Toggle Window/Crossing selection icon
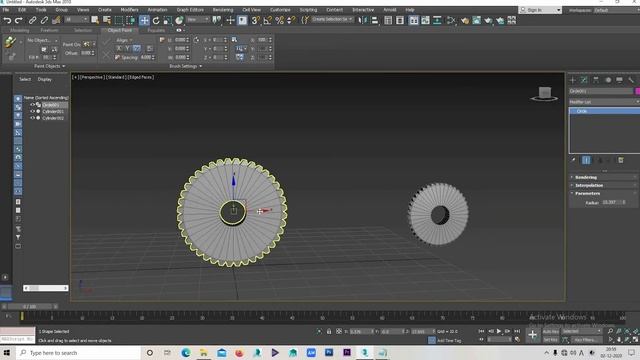 click(131, 20)
